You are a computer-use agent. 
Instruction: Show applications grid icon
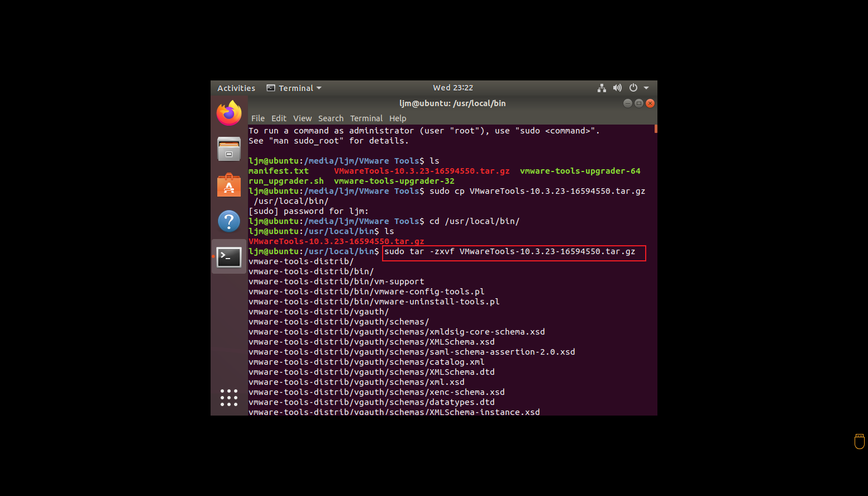229,398
